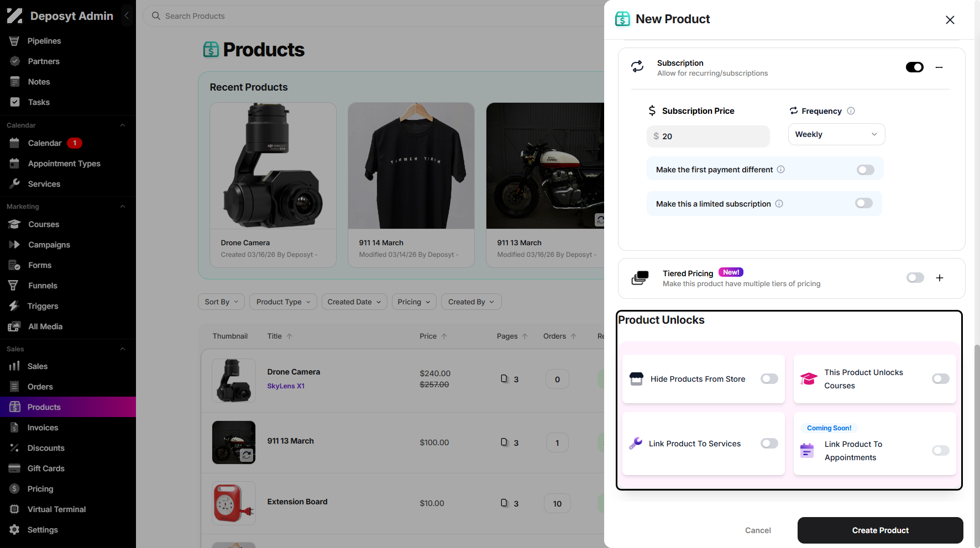The height and width of the screenshot is (548, 980).
Task: Open the Created By filter dropdown
Action: [471, 302]
